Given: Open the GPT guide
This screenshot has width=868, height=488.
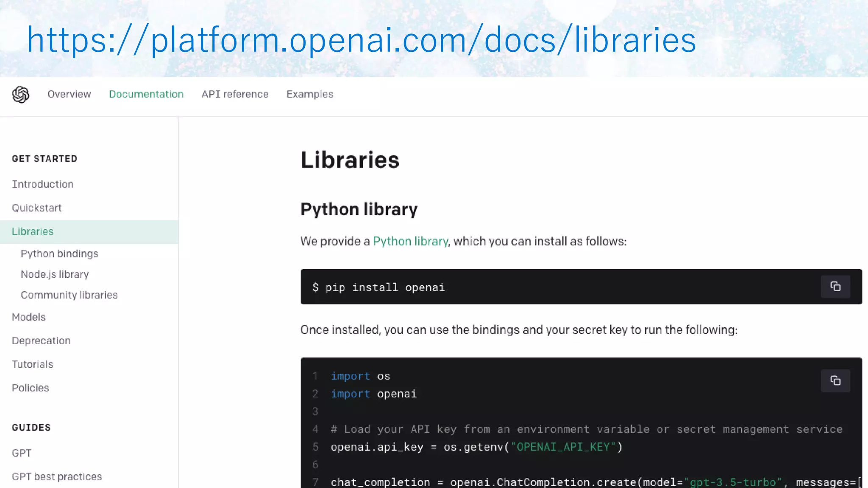Looking at the screenshot, I should [x=22, y=453].
